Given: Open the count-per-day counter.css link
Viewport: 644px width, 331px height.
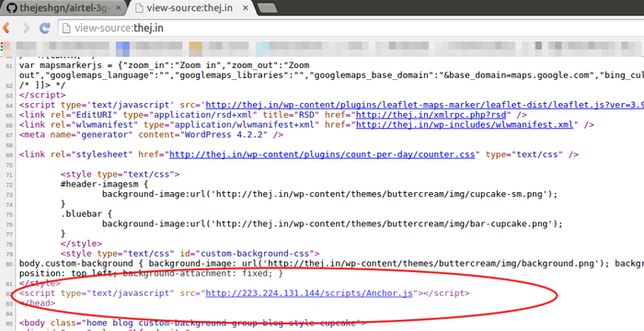Looking at the screenshot, I should 322,154.
